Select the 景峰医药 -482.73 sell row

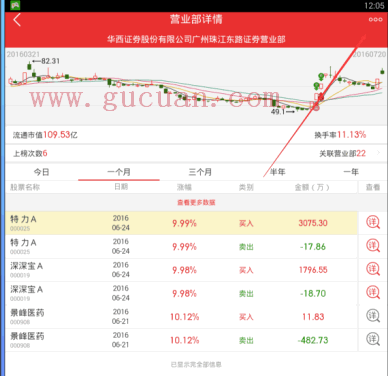coord(181,340)
